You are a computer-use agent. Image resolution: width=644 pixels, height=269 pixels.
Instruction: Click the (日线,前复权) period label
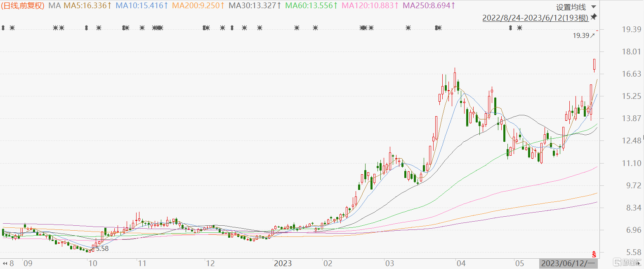pos(23,6)
